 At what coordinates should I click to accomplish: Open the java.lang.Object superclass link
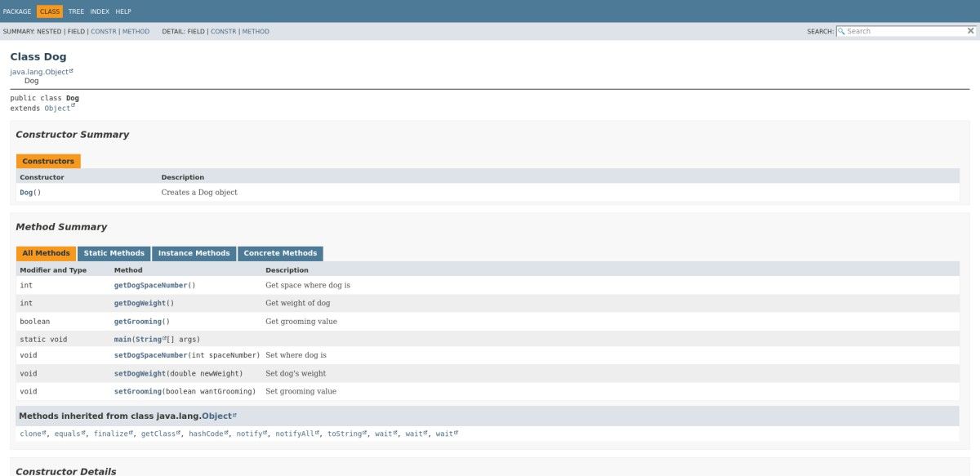point(39,72)
